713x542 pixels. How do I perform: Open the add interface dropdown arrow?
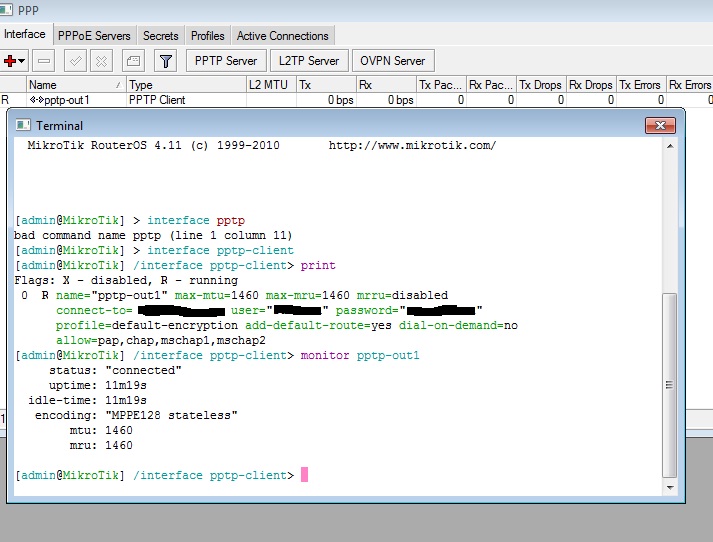click(x=22, y=61)
